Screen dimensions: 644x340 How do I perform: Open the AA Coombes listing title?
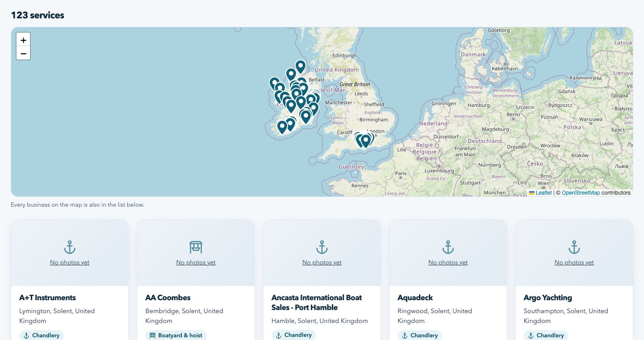168,297
